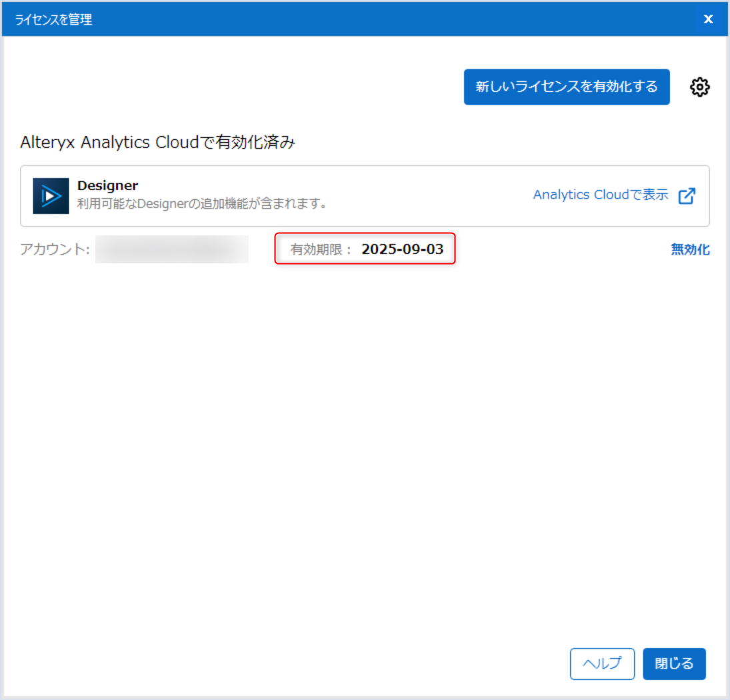Click the blurred account name field
This screenshot has height=700, width=730.
point(172,249)
